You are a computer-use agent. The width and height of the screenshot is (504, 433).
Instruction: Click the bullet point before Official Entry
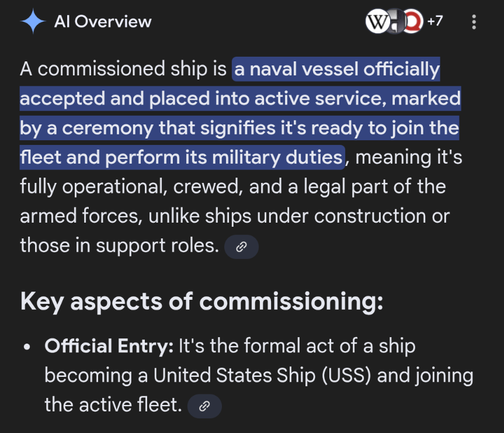point(27,347)
